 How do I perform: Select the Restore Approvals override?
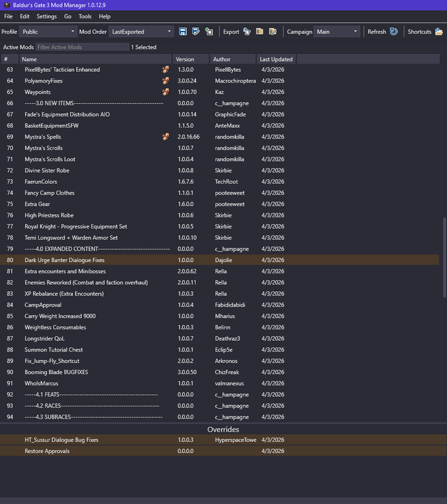(224, 451)
